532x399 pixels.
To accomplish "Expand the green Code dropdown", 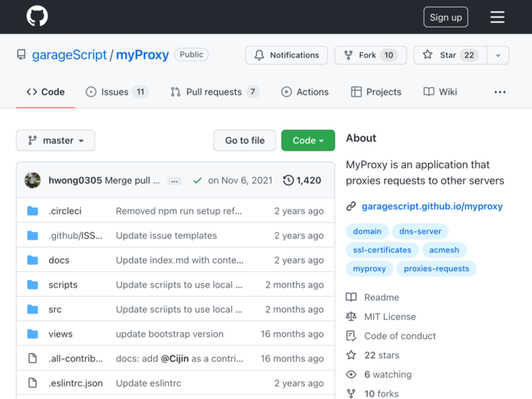I will coord(308,140).
